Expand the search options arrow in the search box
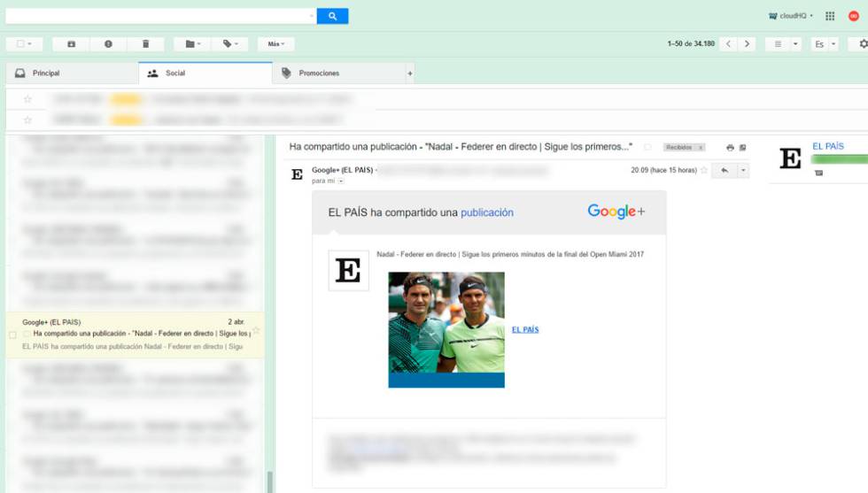The height and width of the screenshot is (493, 868). point(311,16)
